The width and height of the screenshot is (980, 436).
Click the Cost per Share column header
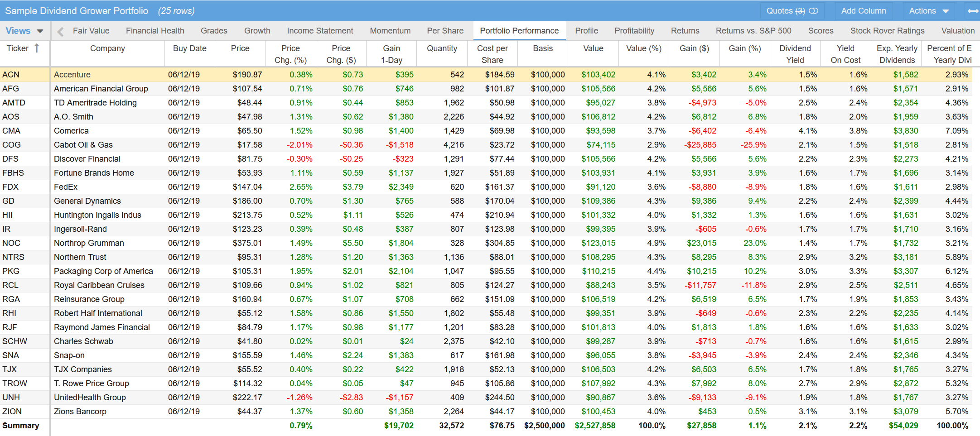[x=492, y=54]
